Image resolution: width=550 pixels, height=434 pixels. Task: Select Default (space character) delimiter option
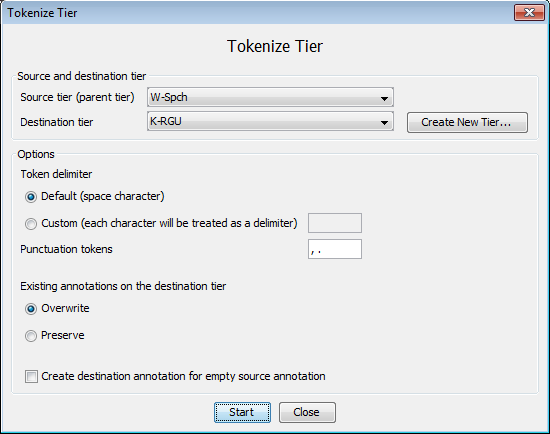(31, 197)
